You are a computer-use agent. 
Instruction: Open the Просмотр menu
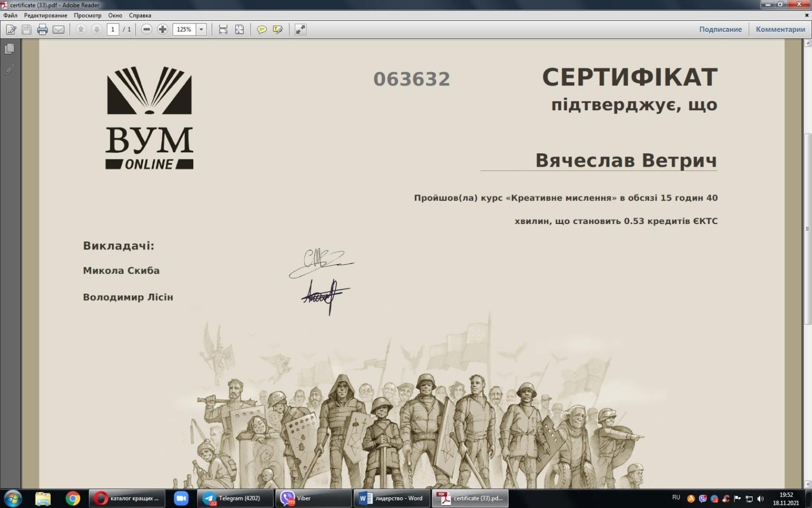pos(87,15)
